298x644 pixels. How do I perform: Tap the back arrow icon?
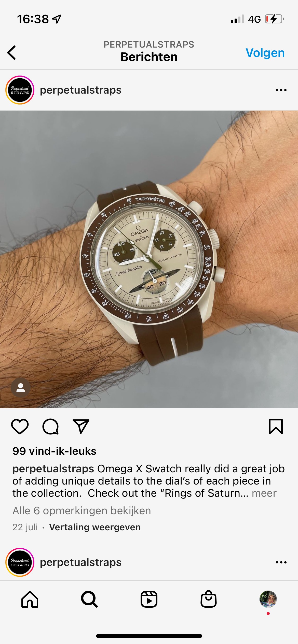[x=12, y=53]
